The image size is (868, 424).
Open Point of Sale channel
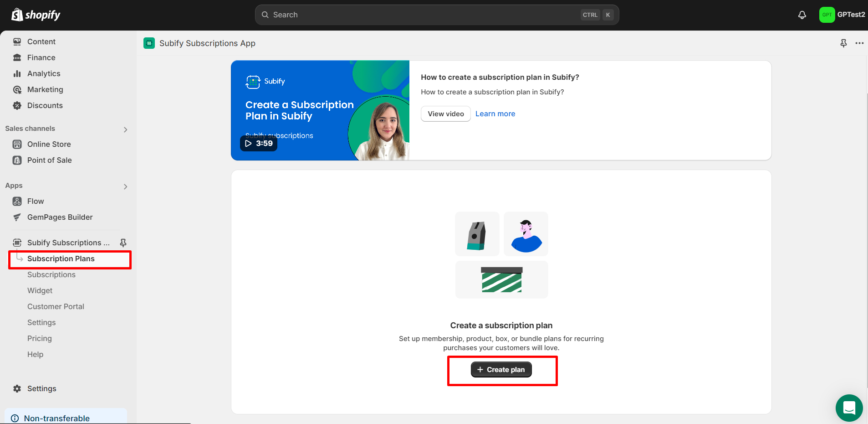point(49,160)
